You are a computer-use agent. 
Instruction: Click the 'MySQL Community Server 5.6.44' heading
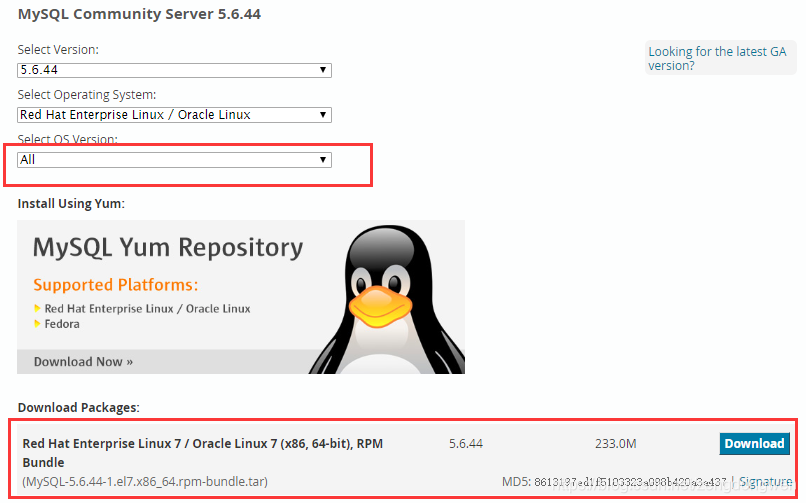point(139,14)
